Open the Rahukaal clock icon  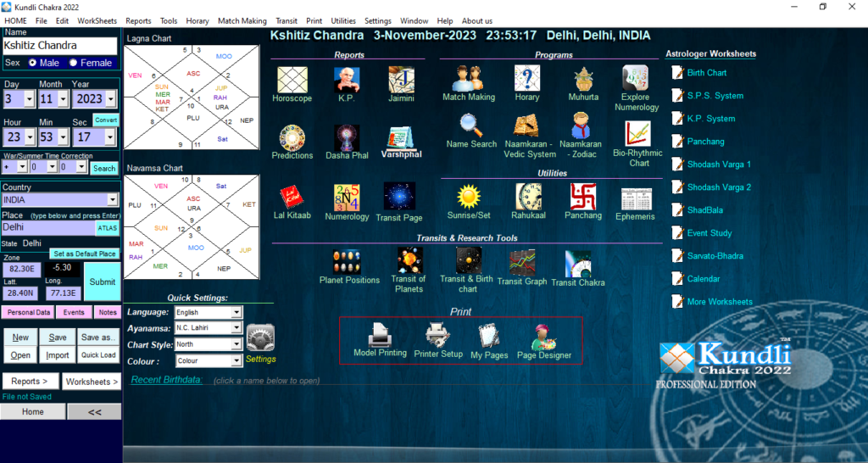click(529, 196)
